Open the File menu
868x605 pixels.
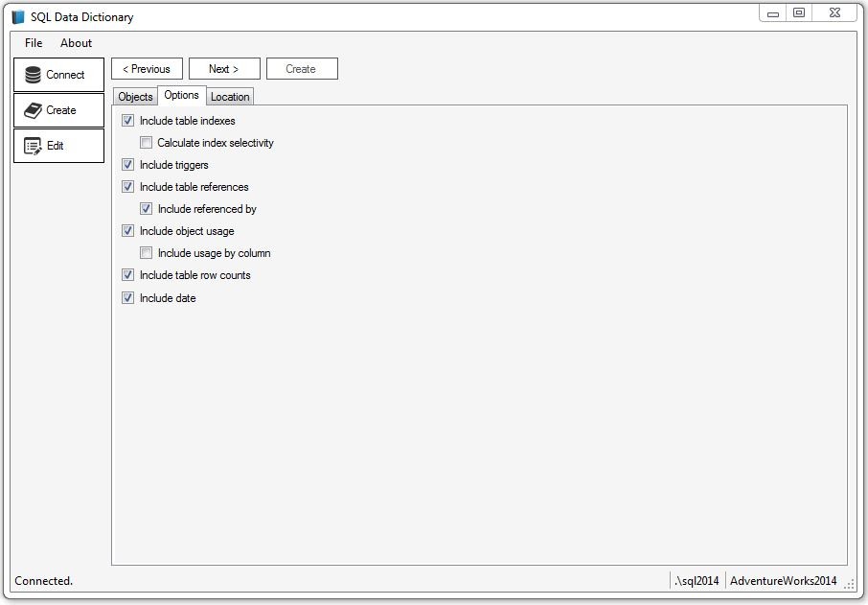pos(34,42)
